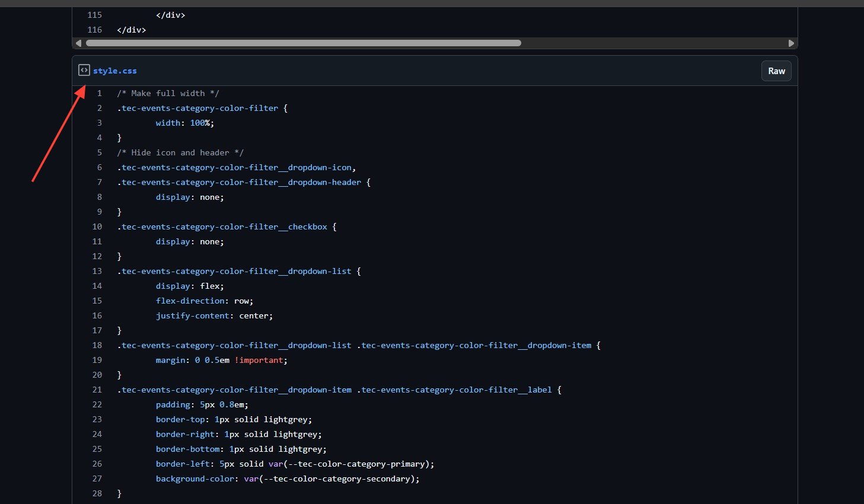Select line number 1 in style.css

(x=100, y=93)
